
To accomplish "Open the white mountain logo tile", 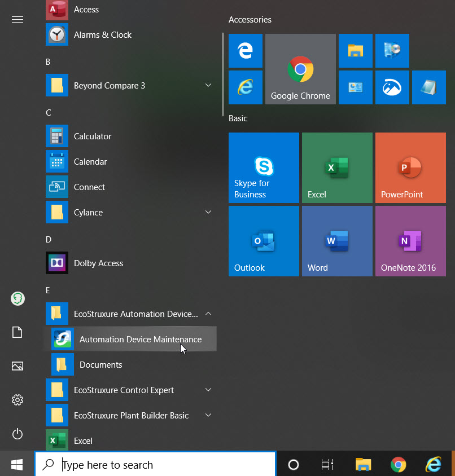I will point(392,87).
